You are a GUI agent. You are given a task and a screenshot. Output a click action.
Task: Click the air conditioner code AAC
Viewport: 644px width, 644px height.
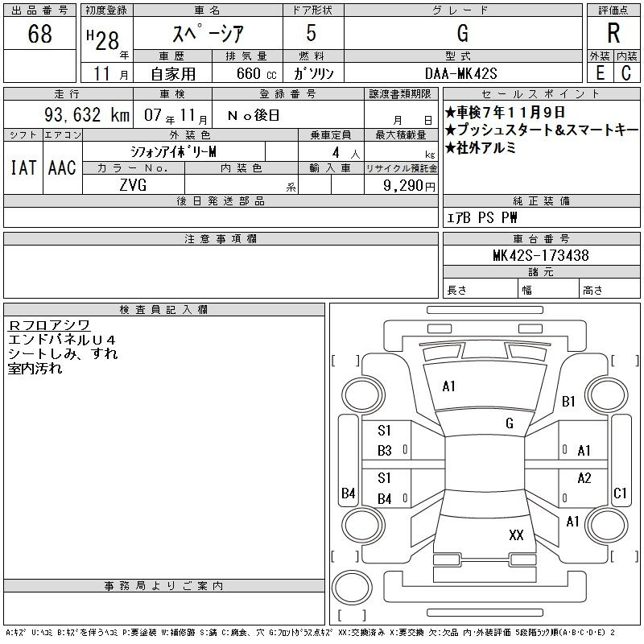pyautogui.click(x=62, y=167)
